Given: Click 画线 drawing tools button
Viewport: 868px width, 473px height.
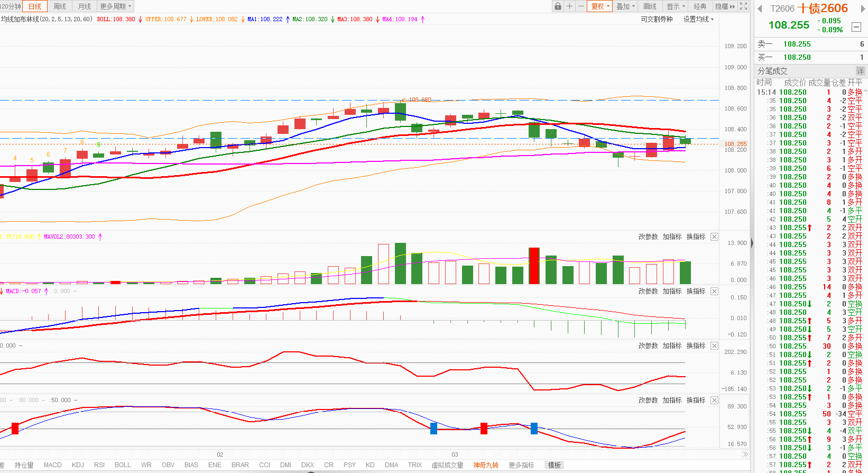Looking at the screenshot, I should pyautogui.click(x=650, y=6).
